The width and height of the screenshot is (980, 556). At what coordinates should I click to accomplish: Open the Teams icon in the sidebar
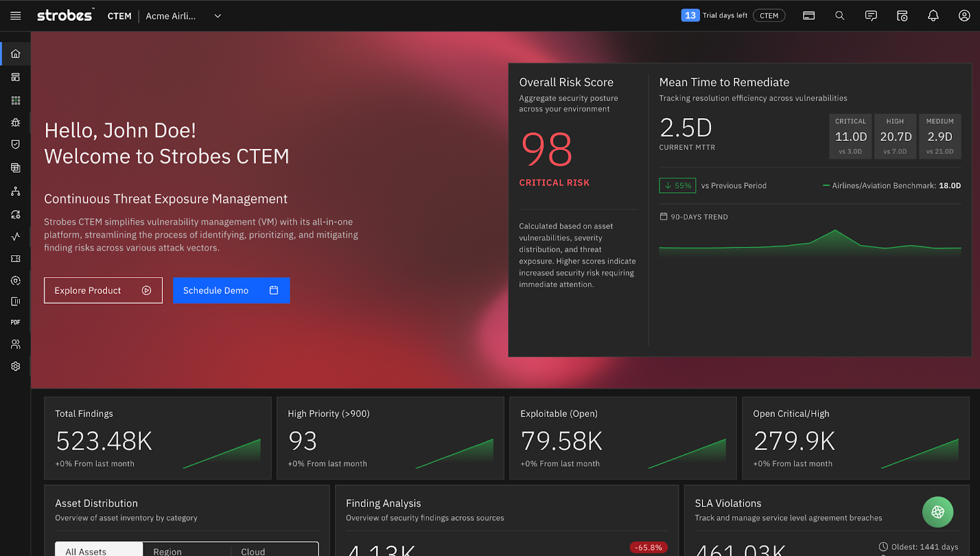click(15, 344)
